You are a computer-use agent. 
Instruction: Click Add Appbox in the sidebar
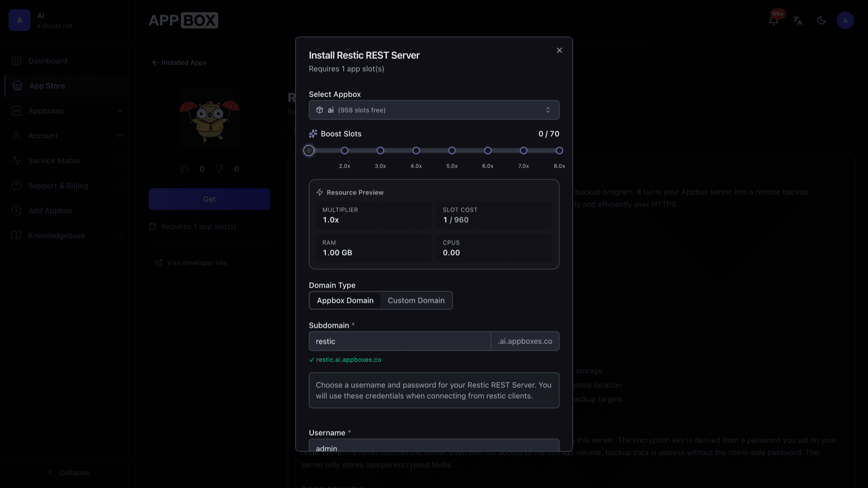point(67,210)
